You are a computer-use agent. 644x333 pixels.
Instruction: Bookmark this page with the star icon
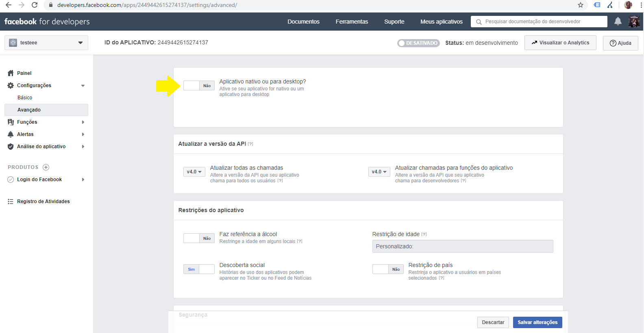point(581,5)
